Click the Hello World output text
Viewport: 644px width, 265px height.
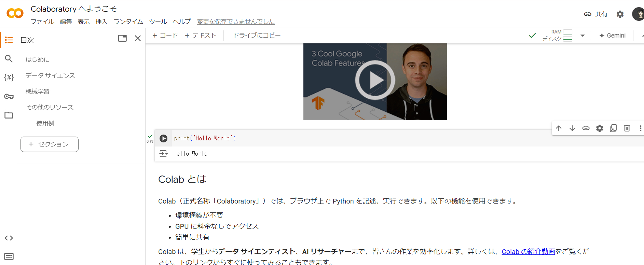pyautogui.click(x=190, y=154)
